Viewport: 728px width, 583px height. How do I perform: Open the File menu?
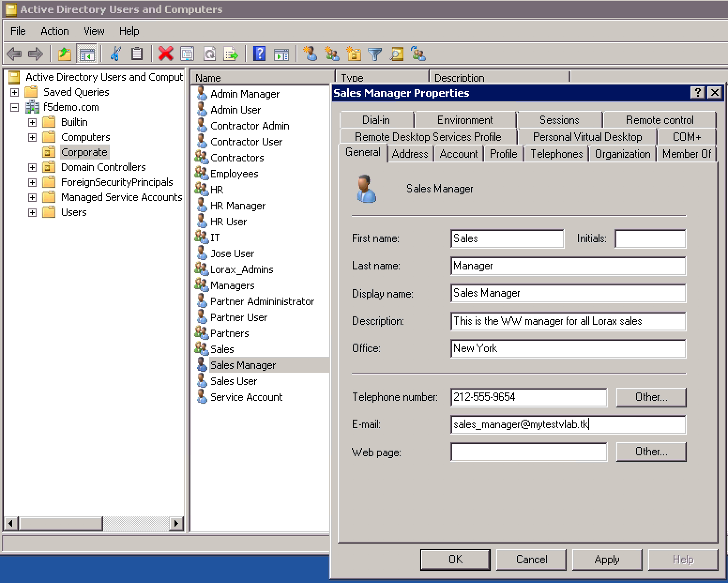point(18,31)
